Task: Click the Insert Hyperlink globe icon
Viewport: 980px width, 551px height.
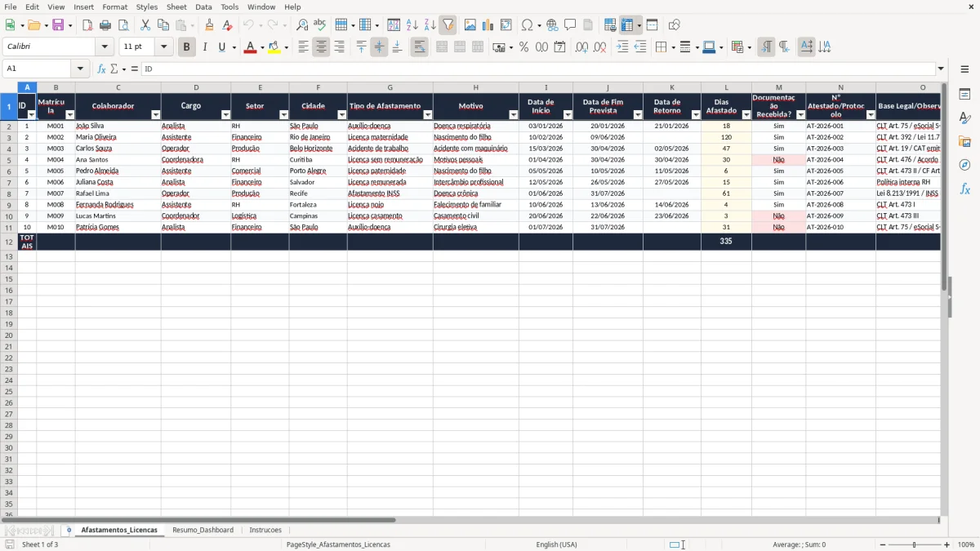Action: click(x=552, y=25)
